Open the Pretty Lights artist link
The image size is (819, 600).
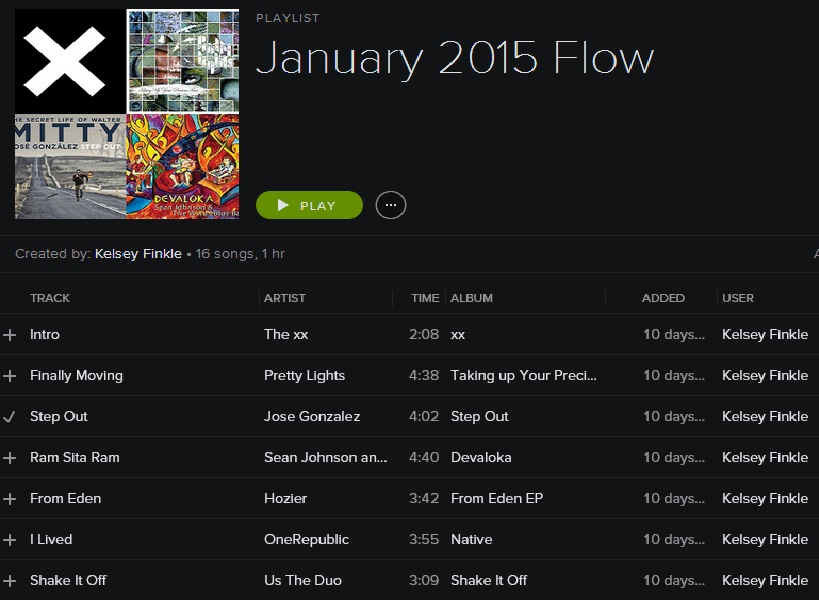pos(304,376)
